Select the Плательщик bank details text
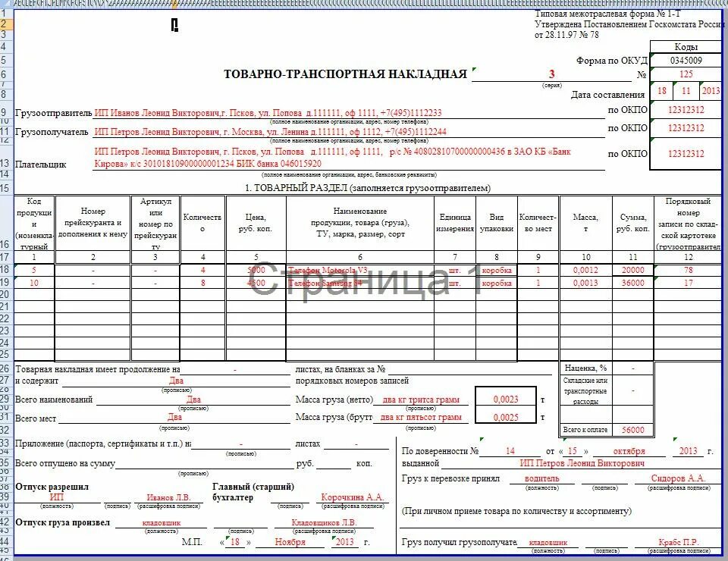 pos(332,157)
